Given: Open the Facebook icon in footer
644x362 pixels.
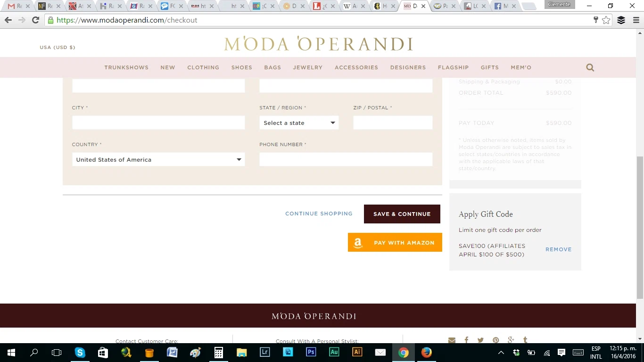Looking at the screenshot, I should tap(466, 340).
